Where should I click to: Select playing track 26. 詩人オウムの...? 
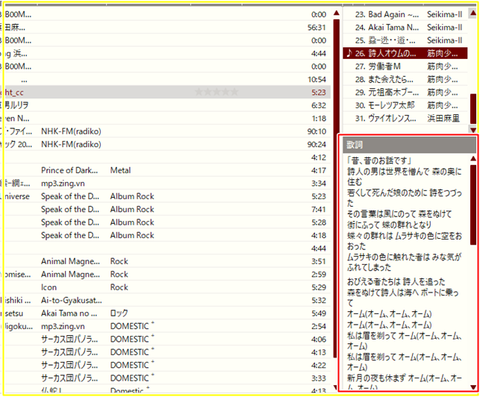click(405, 53)
